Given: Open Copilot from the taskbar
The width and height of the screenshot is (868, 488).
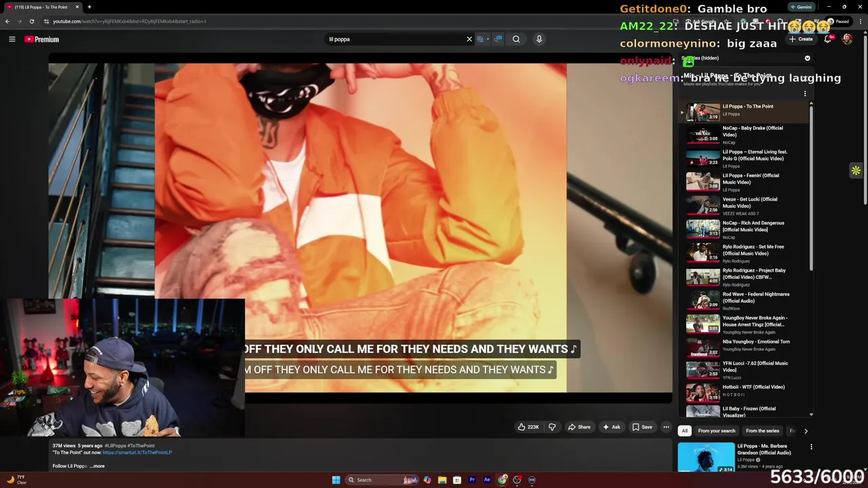Looking at the screenshot, I should coord(427,480).
